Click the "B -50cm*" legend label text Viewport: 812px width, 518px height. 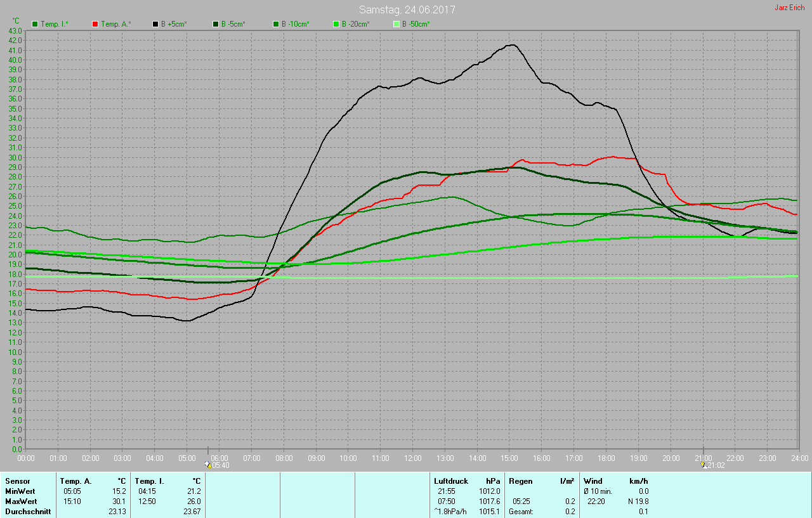tap(416, 24)
